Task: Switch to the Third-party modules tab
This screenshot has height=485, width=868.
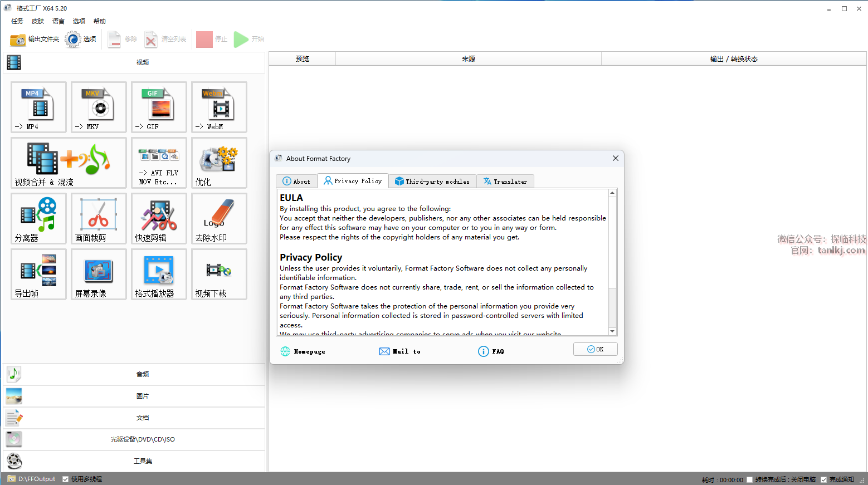Action: (432, 182)
